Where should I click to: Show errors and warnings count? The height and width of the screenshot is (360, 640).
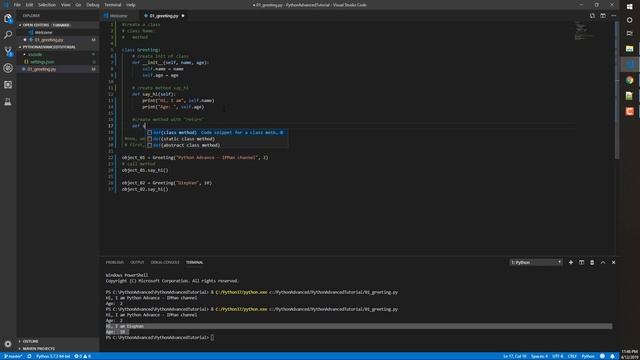coord(82,356)
